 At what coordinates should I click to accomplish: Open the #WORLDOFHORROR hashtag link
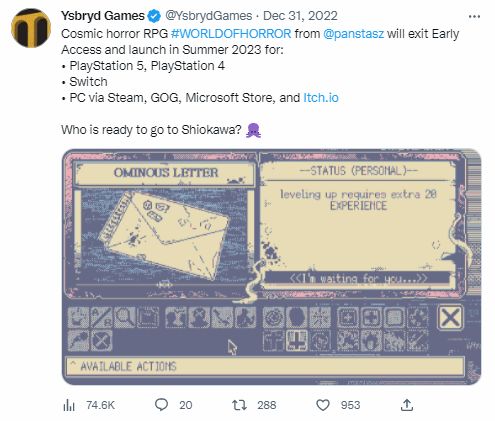tap(231, 34)
